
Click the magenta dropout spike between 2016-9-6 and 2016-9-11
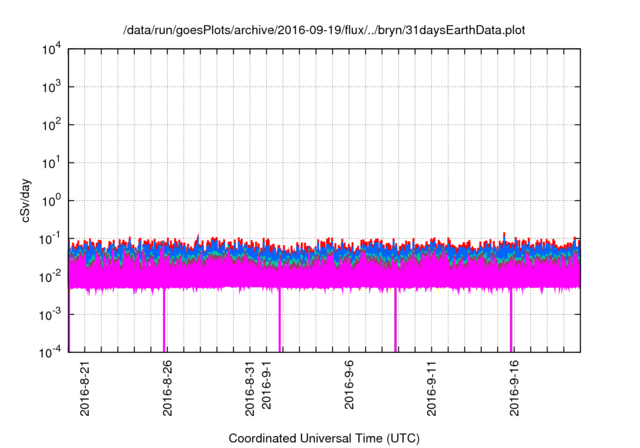[x=396, y=320]
